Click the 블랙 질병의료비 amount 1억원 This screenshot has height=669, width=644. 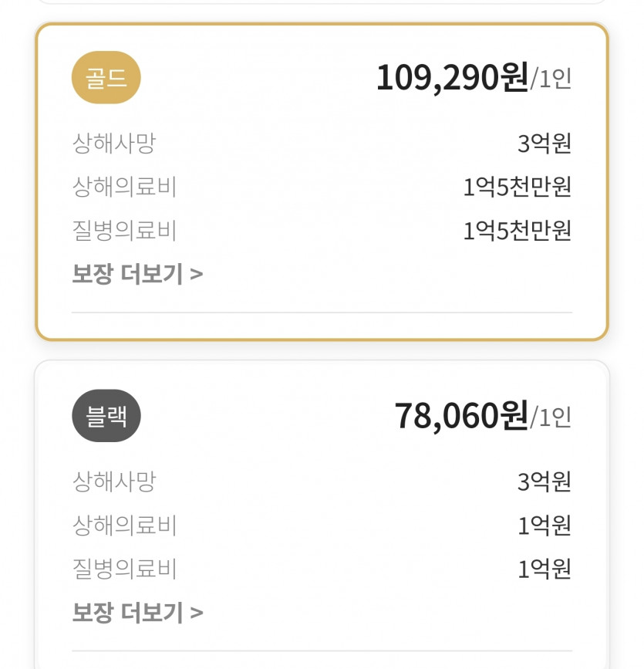pos(545,569)
